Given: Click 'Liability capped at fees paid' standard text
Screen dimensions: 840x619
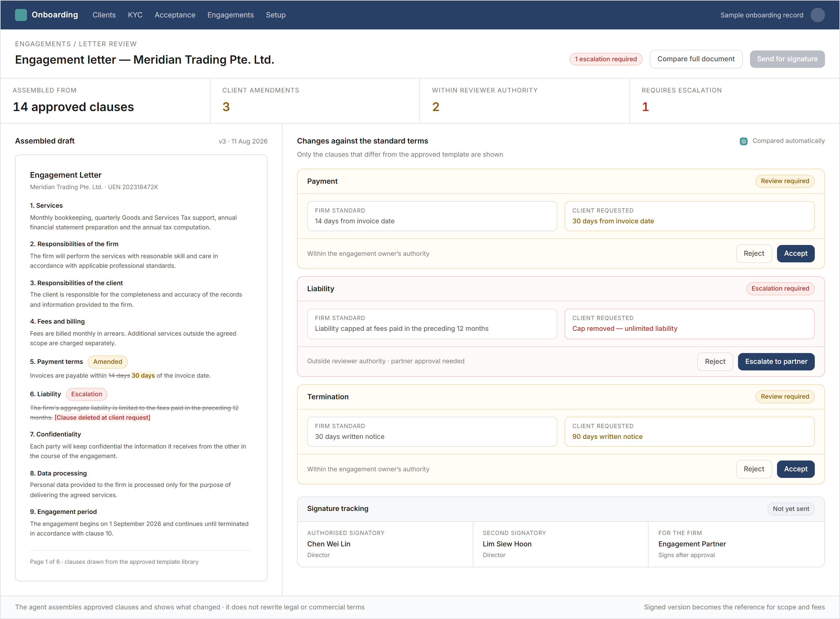Looking at the screenshot, I should click(401, 329).
